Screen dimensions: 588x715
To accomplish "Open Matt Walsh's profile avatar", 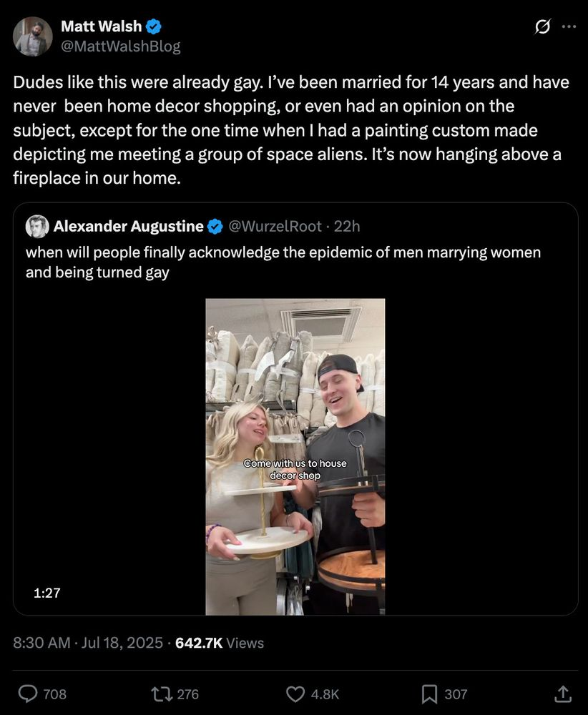I will coord(33,36).
